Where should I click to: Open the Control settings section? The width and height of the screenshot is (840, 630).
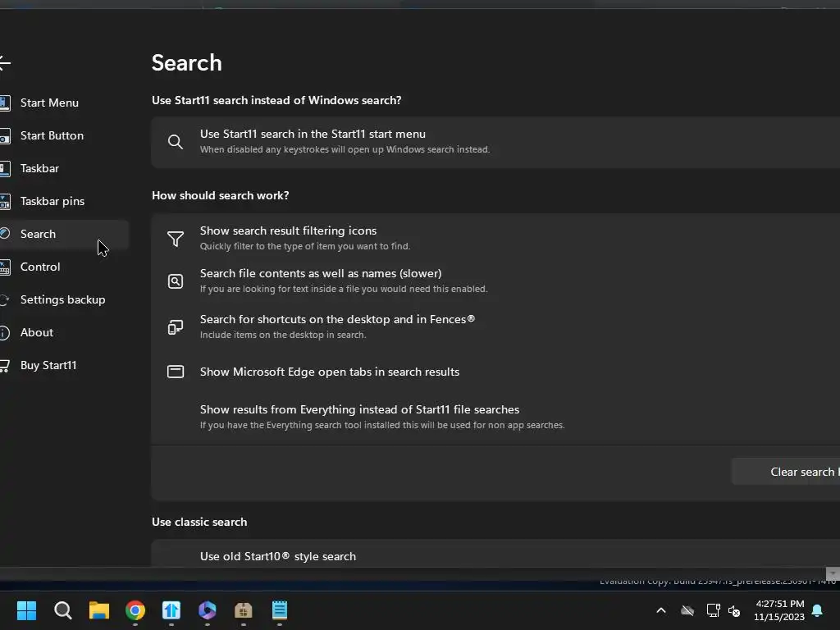click(40, 267)
